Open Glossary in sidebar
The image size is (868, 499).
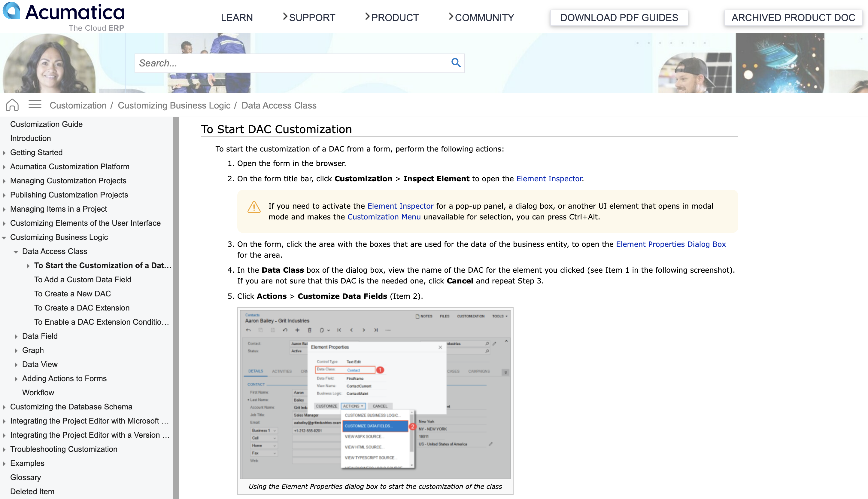(25, 477)
